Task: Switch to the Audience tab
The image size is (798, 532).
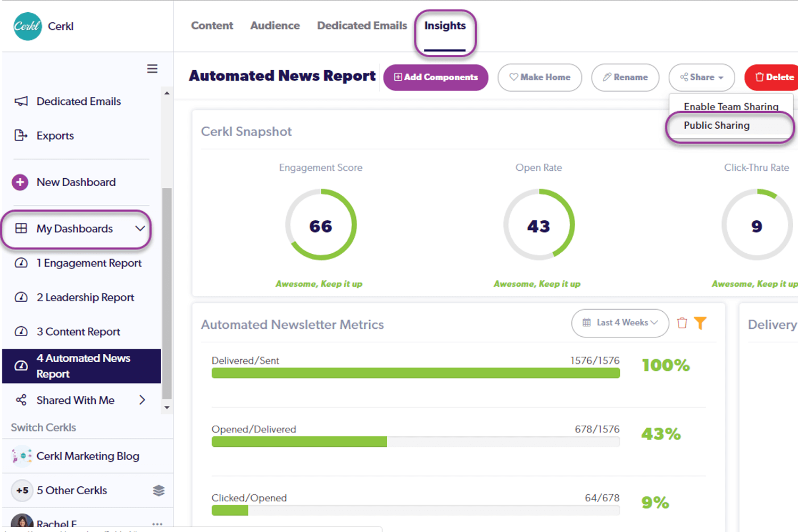Action: point(275,25)
